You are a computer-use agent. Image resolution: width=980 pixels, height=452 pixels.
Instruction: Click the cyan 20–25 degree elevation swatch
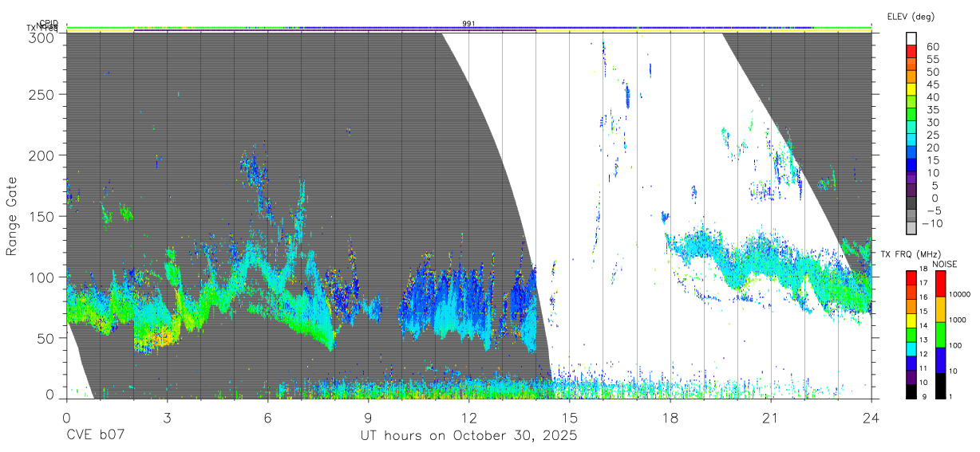point(912,141)
